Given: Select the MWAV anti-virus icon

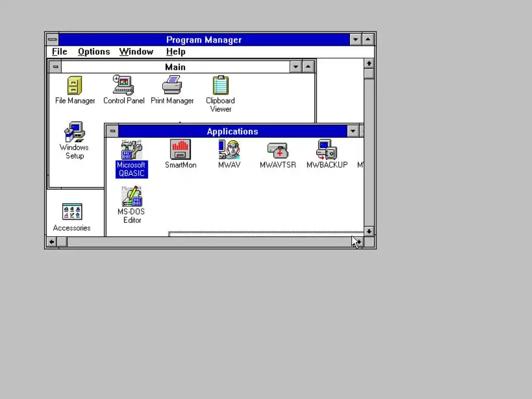Looking at the screenshot, I should coord(229,154).
